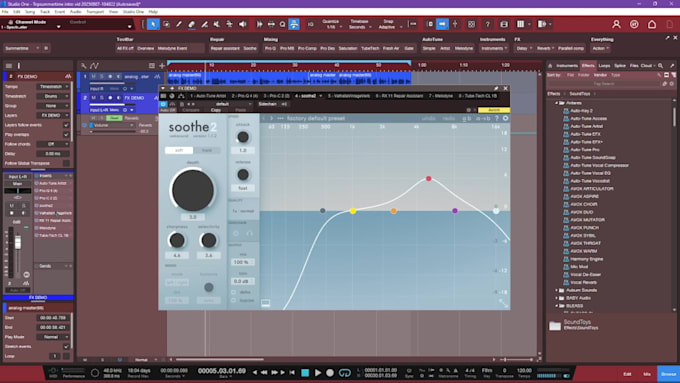Viewport: 680px width, 383px height.
Task: Select the soft mode in soothe2
Action: click(x=179, y=150)
